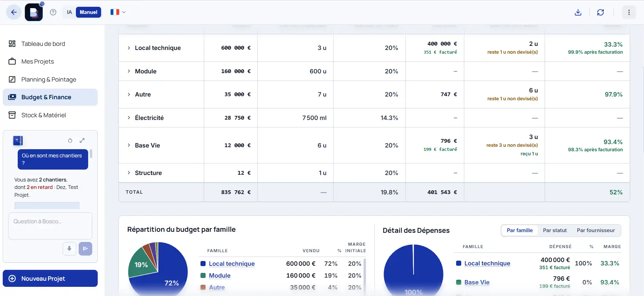Open Module link in budget répartition
This screenshot has width=644, height=296.
[220, 276]
